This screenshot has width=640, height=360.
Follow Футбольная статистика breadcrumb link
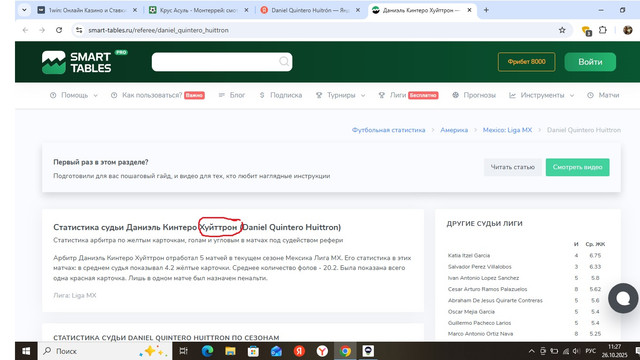[389, 130]
